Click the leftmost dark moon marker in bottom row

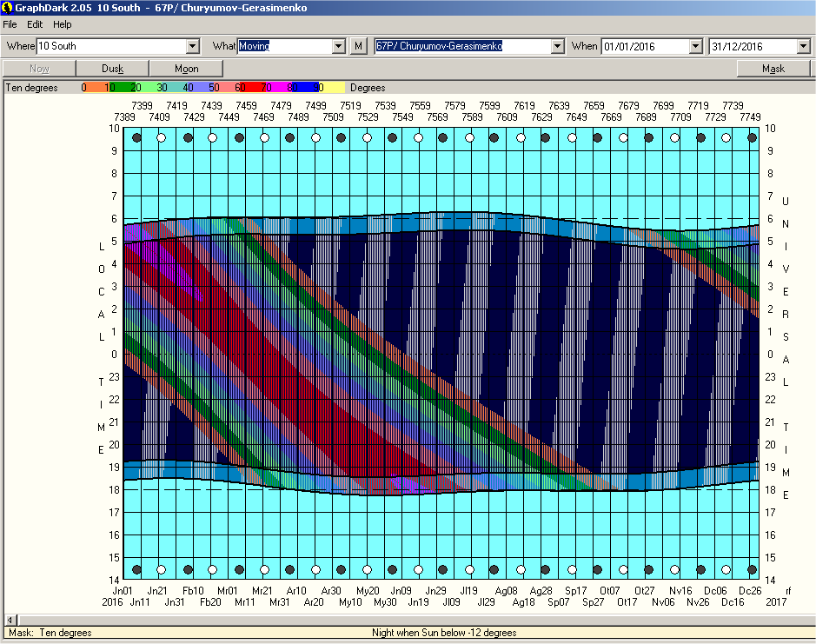(136, 570)
